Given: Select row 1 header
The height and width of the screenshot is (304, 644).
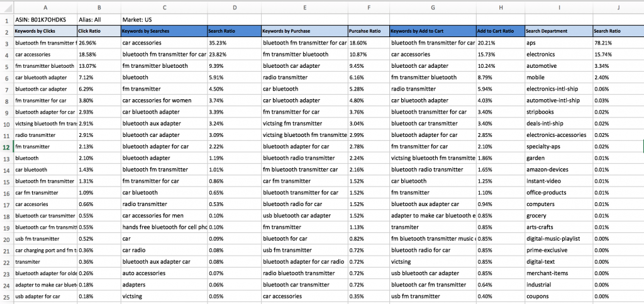Looking at the screenshot, I should coord(6,19).
